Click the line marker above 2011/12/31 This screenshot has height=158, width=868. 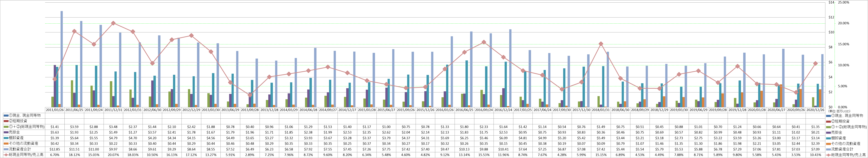[113, 23]
